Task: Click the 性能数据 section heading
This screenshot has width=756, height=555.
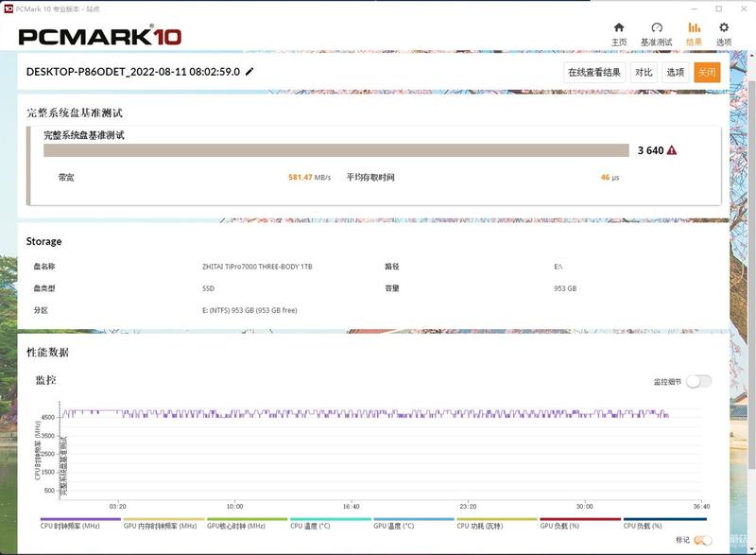Action: pyautogui.click(x=48, y=352)
